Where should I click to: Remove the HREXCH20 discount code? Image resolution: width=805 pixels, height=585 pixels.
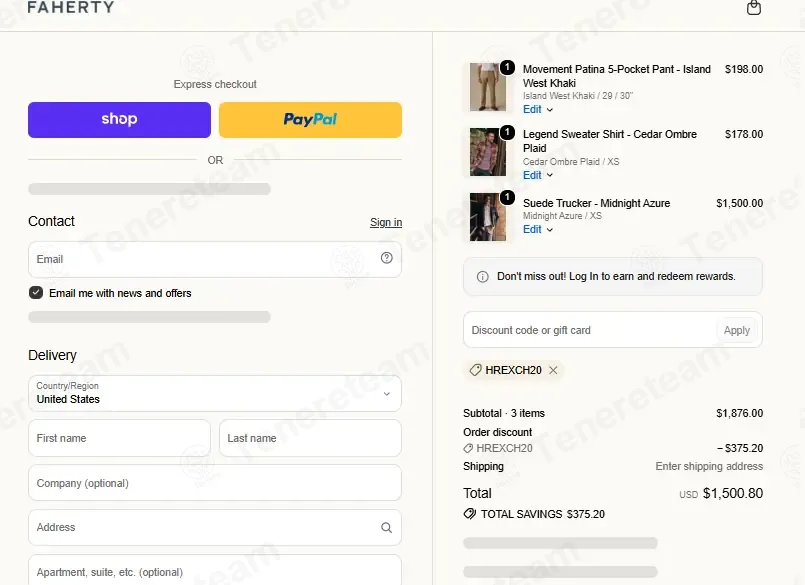tap(553, 370)
